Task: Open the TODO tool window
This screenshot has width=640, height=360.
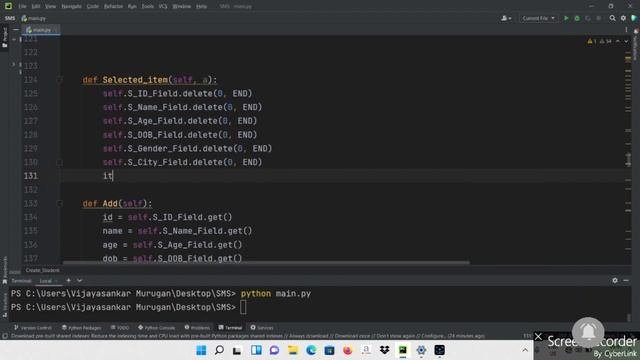Action: 120,327
